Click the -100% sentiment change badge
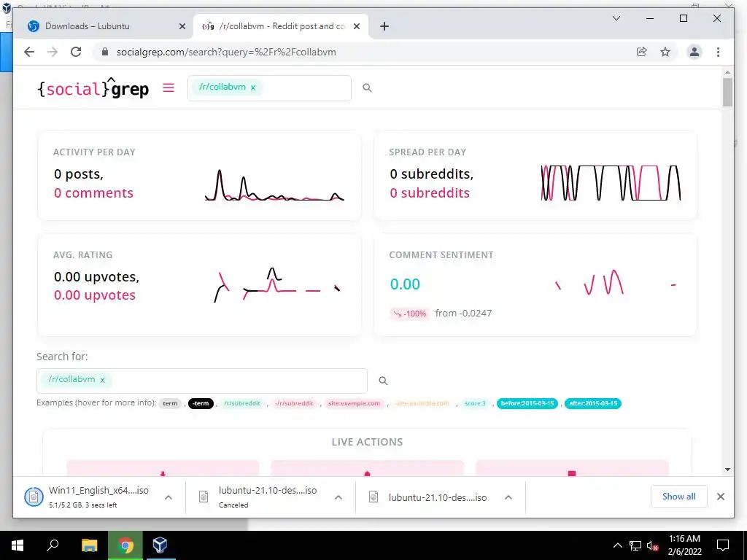This screenshot has height=560, width=747. coord(410,314)
